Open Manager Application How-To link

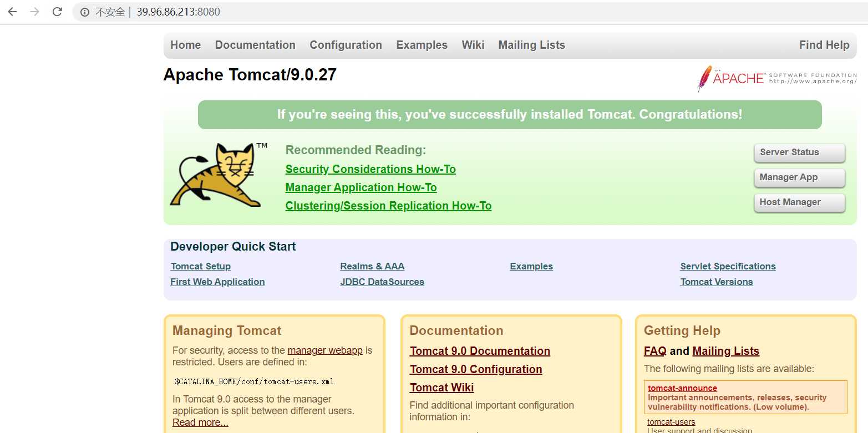361,187
